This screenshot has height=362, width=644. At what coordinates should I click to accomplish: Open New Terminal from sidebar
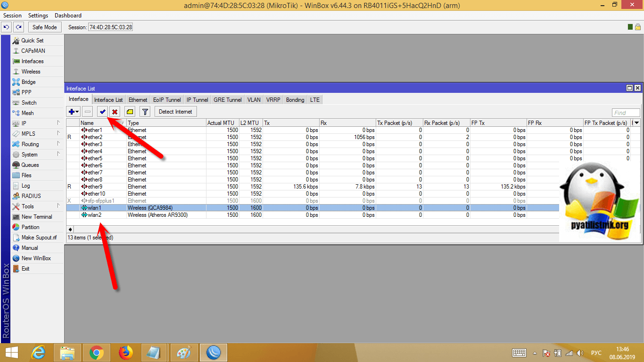(36, 217)
